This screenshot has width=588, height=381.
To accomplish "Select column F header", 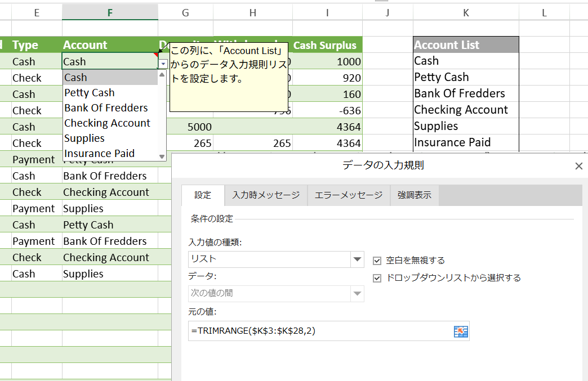I will [110, 12].
